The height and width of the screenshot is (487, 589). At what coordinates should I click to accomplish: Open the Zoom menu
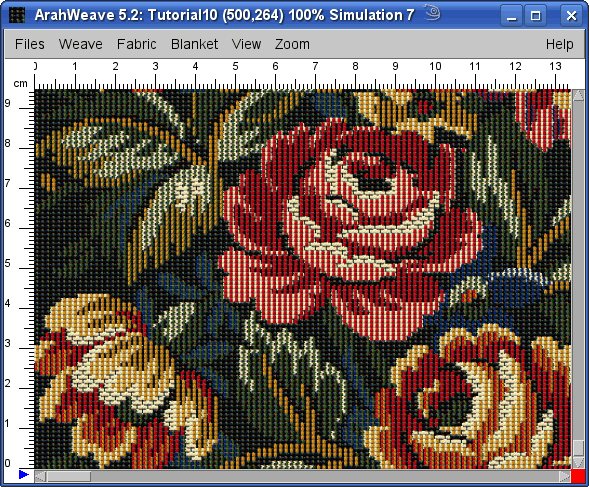[292, 44]
